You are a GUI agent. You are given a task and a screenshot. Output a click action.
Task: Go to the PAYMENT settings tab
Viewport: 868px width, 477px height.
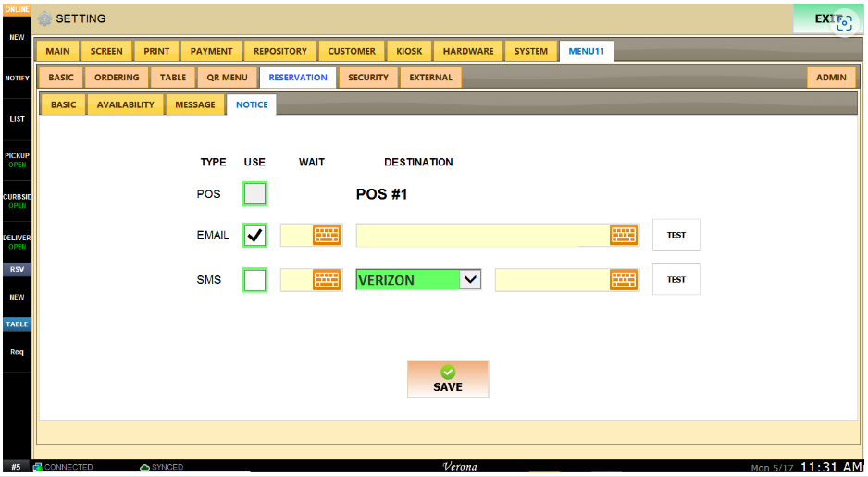(x=212, y=51)
